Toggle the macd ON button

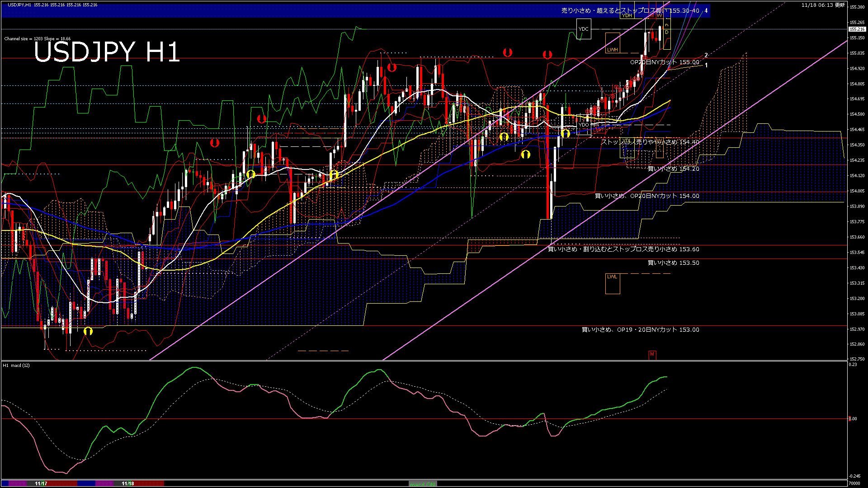(423, 484)
